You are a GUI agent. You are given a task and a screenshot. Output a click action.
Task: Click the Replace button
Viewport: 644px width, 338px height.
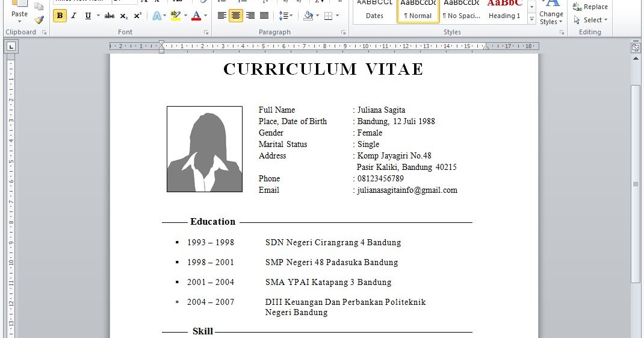(590, 7)
